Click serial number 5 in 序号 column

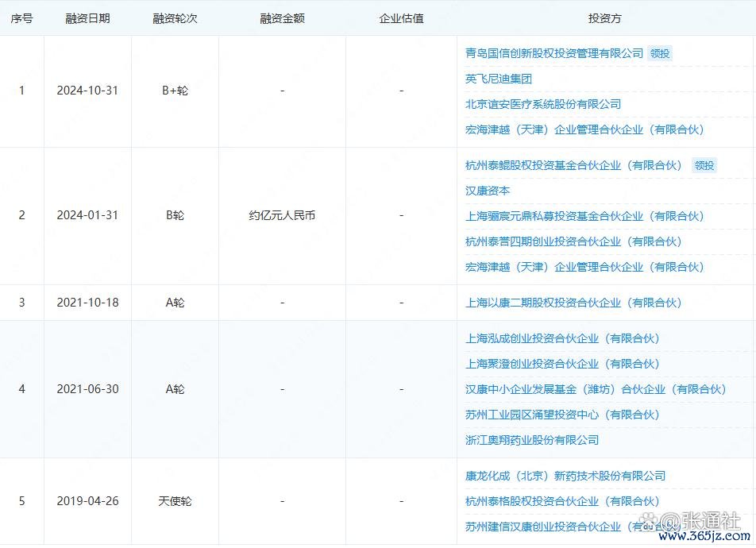21,501
